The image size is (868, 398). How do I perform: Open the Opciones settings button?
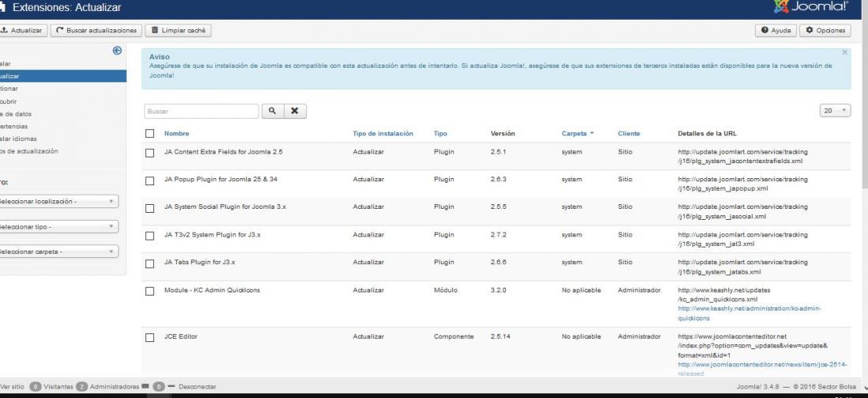[x=825, y=31]
